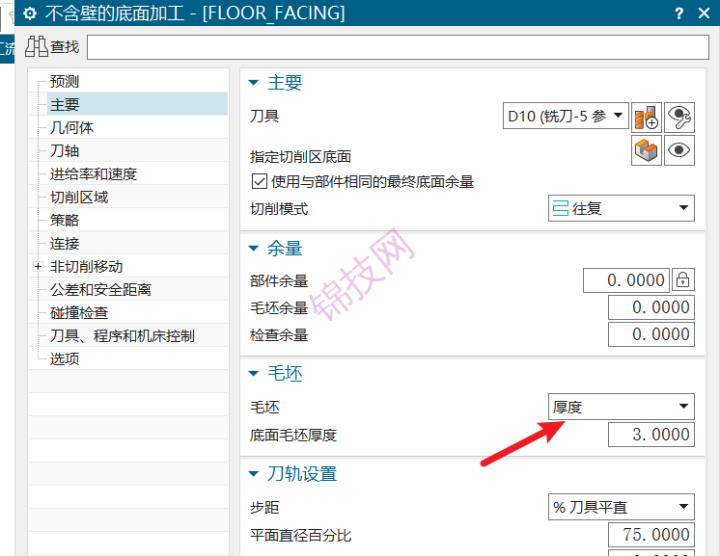Click the gear icon in title bar
This screenshot has width=720, height=556.
coord(30,13)
